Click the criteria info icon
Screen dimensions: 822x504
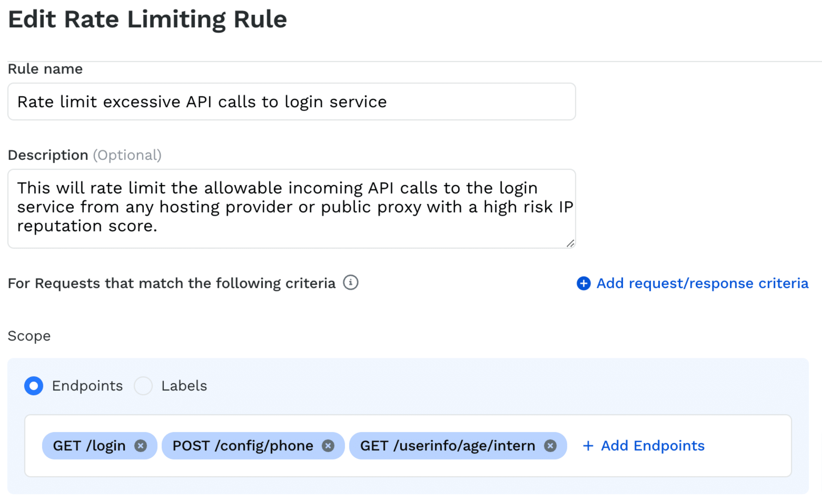pos(350,283)
